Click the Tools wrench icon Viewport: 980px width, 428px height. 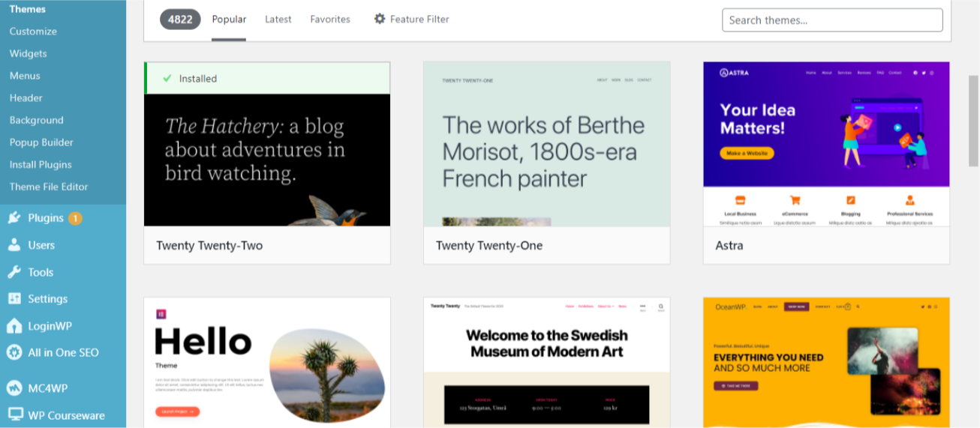click(x=14, y=272)
